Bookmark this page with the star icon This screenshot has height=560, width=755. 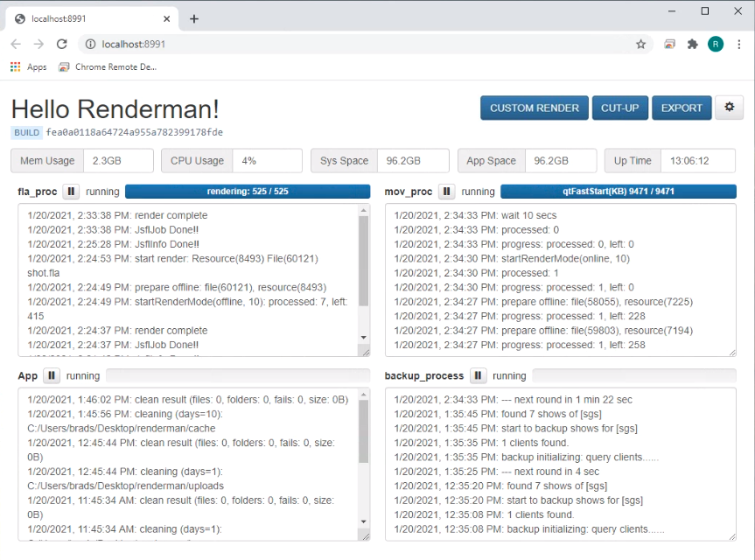coord(640,44)
